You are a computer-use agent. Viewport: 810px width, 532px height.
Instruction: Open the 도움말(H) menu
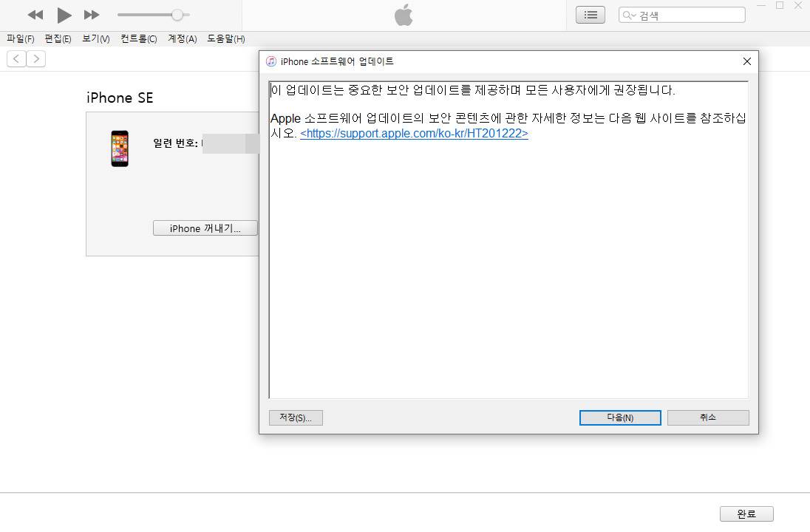(x=225, y=38)
